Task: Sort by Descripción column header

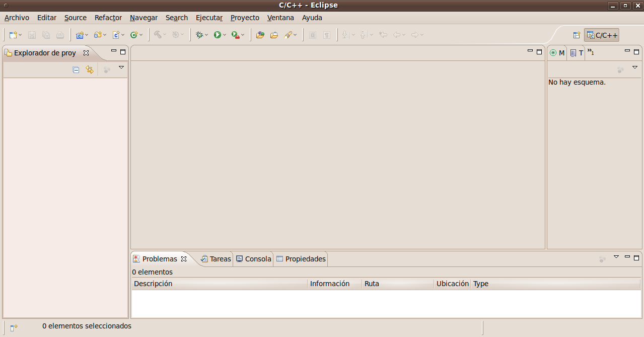Action: pyautogui.click(x=220, y=284)
